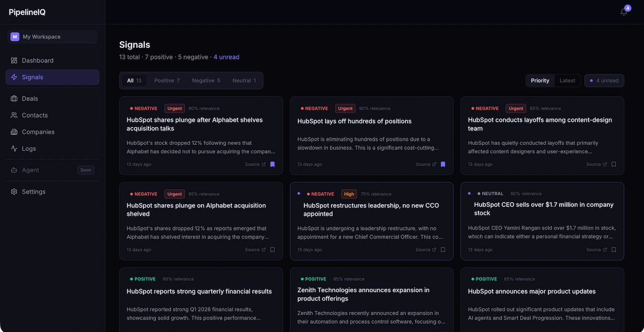Bookmark the content-design team layoffs card
The width and height of the screenshot is (644, 332).
tap(613, 164)
